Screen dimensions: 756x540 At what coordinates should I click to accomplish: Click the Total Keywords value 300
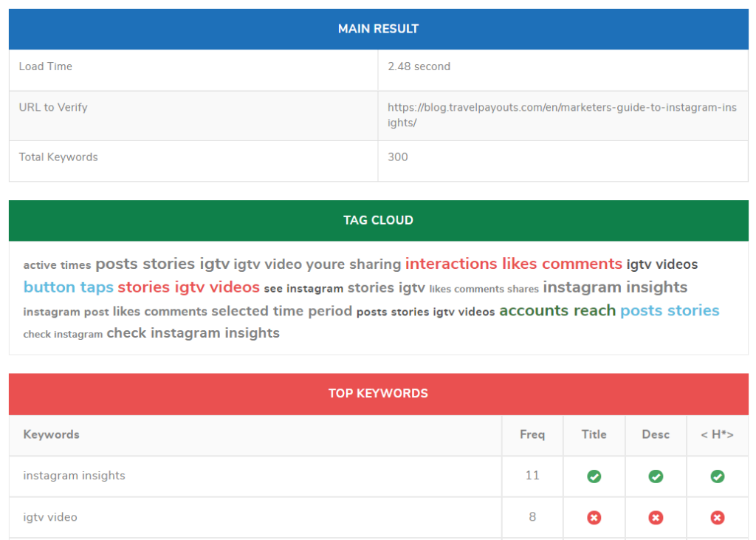point(398,157)
